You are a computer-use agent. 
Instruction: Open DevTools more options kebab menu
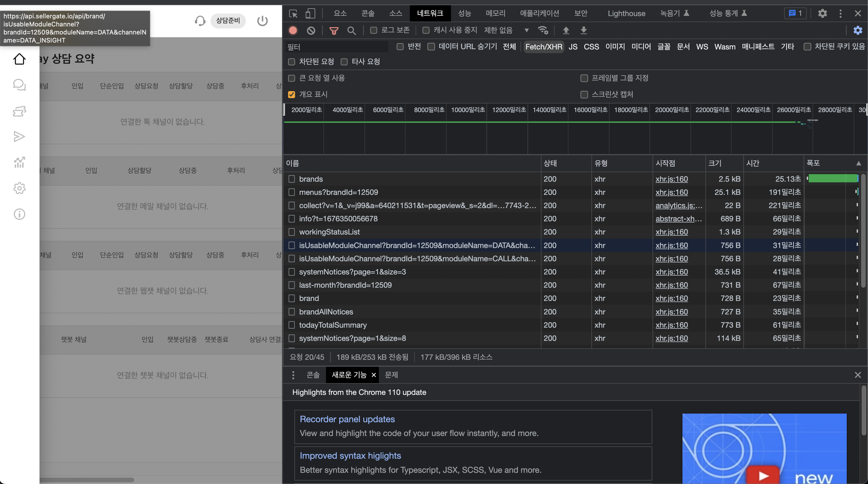click(840, 14)
